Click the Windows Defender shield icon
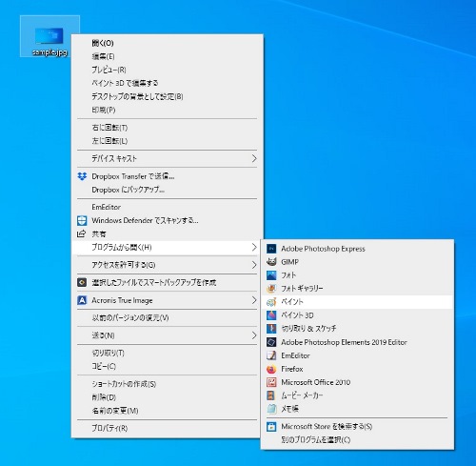The width and height of the screenshot is (476, 466). point(82,220)
